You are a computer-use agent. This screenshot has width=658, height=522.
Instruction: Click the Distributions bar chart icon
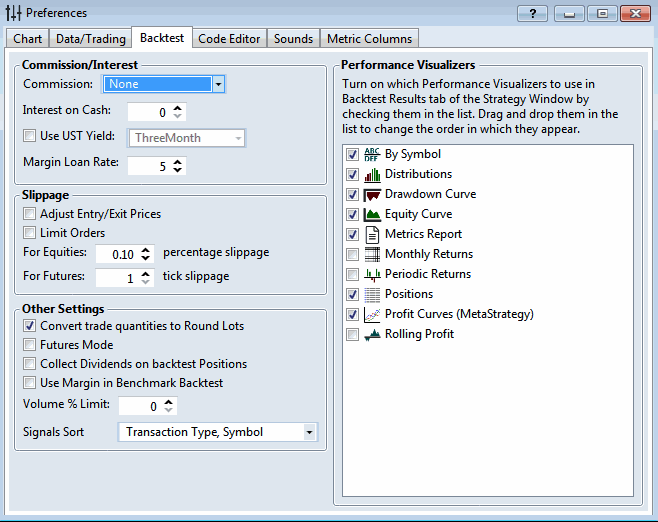(x=372, y=175)
